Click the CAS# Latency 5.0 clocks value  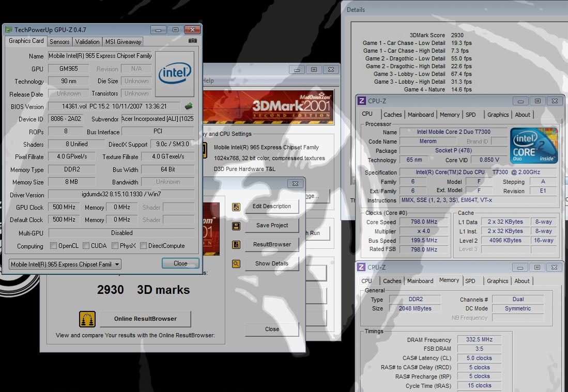click(479, 358)
